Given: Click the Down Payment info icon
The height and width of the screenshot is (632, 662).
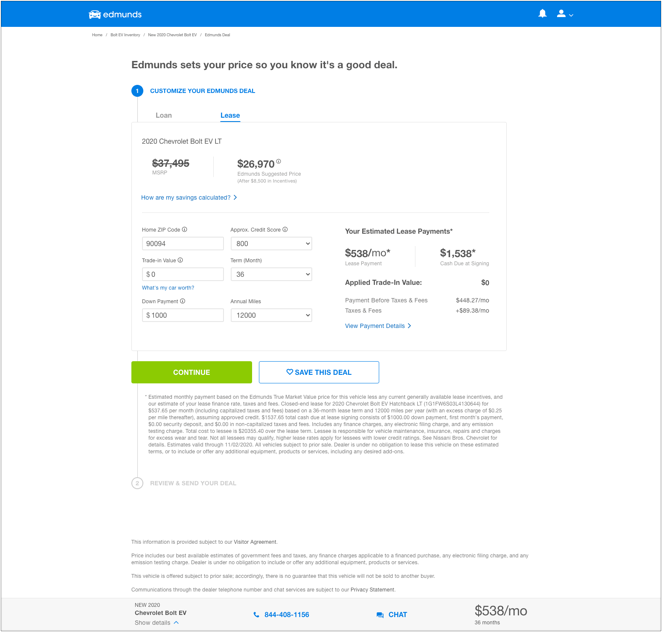Looking at the screenshot, I should point(182,301).
